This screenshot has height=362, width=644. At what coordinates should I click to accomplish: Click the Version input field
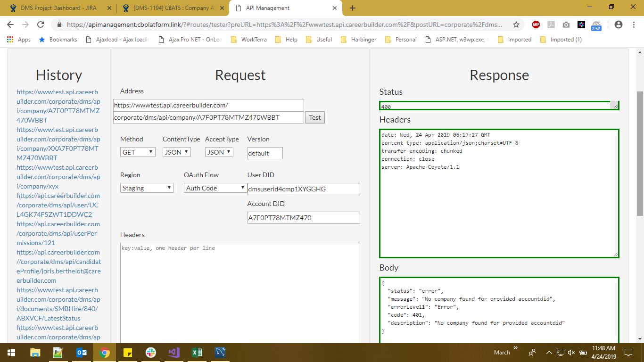pos(265,153)
